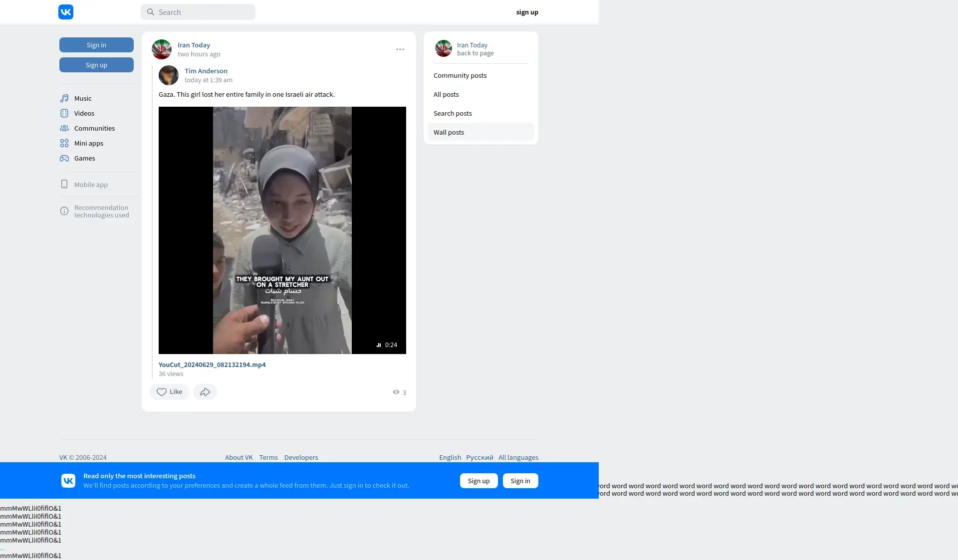The width and height of the screenshot is (958, 560).
Task: Toggle Like on the post
Action: pyautogui.click(x=169, y=392)
